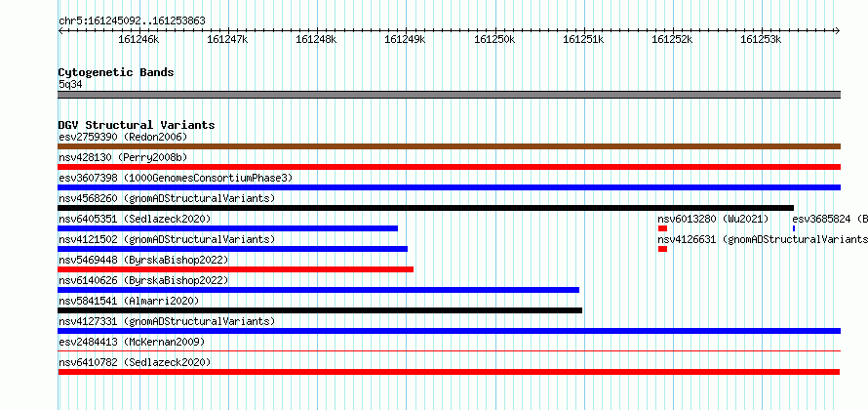Click the nsv4121502 (gnomADStructuralVariants) label
This screenshot has height=410, width=868.
pos(167,239)
